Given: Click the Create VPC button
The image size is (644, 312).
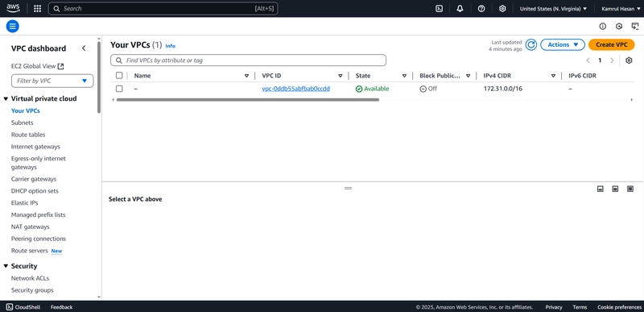Looking at the screenshot, I should click(612, 45).
